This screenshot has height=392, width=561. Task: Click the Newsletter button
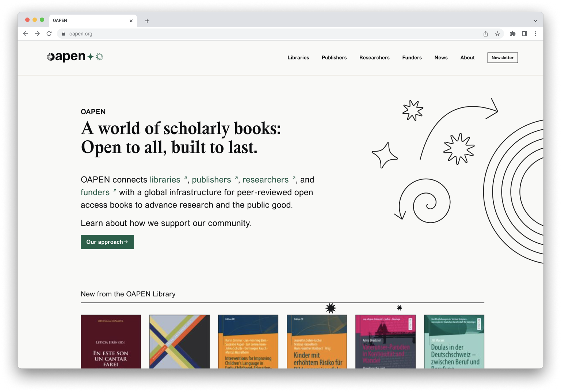pyautogui.click(x=502, y=57)
